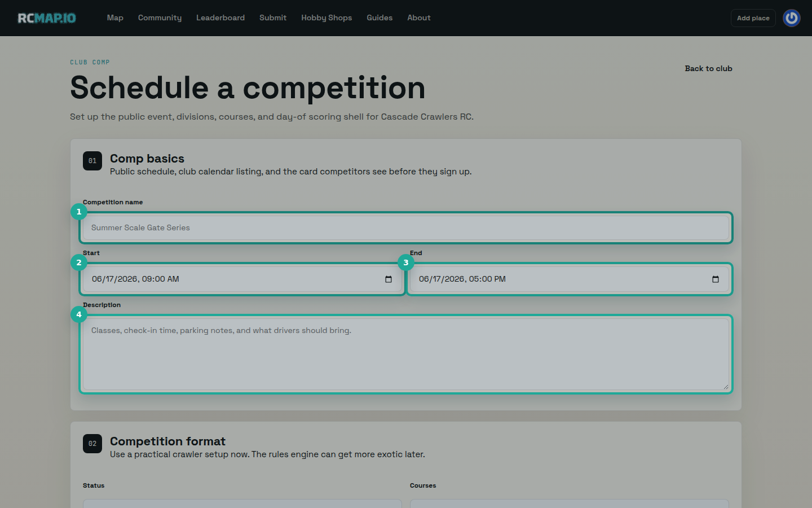This screenshot has height=508, width=812.
Task: Open calendar picker in End field
Action: 716,279
